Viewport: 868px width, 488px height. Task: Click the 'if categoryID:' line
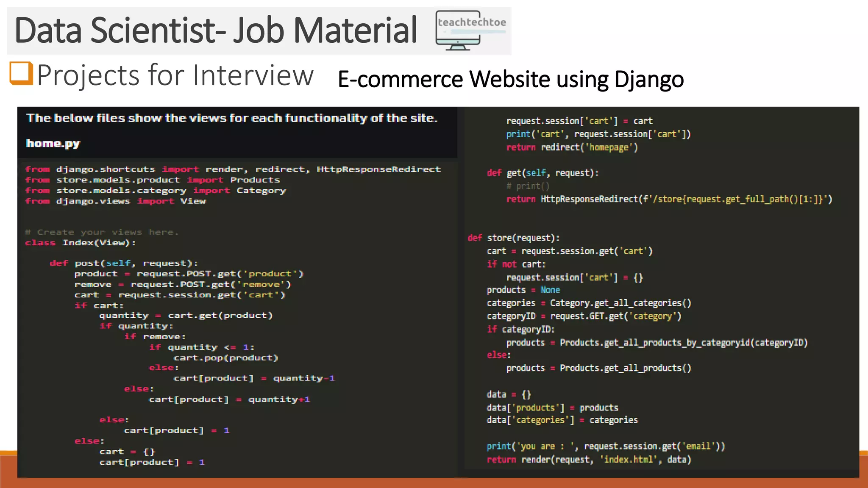(x=521, y=329)
